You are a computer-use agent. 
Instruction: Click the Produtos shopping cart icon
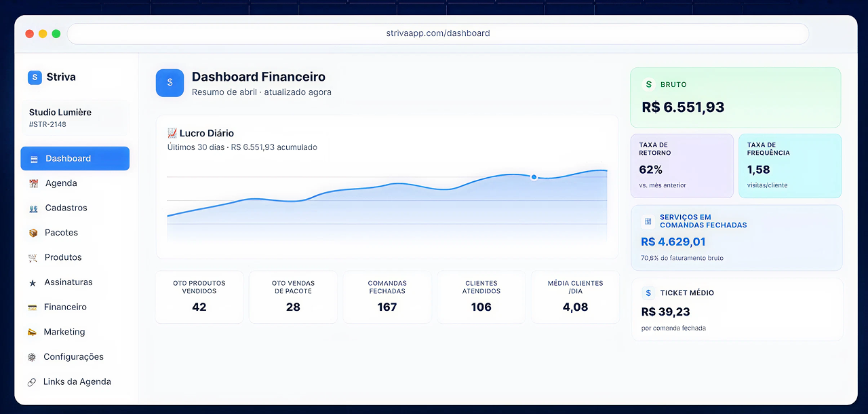click(33, 258)
